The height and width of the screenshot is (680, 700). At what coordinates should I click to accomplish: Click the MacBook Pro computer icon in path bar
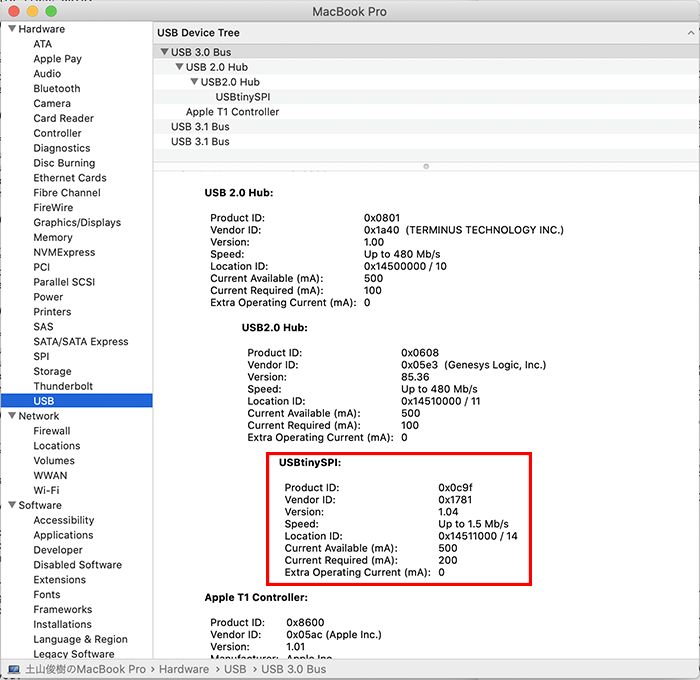(x=14, y=669)
